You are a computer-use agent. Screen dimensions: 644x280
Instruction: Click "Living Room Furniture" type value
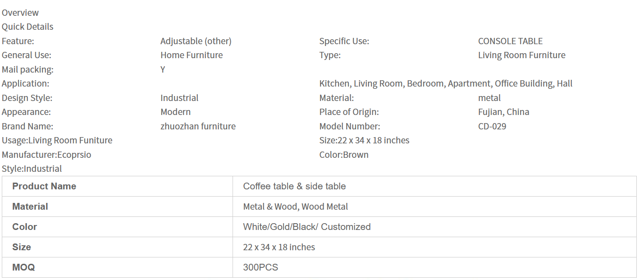pyautogui.click(x=521, y=55)
